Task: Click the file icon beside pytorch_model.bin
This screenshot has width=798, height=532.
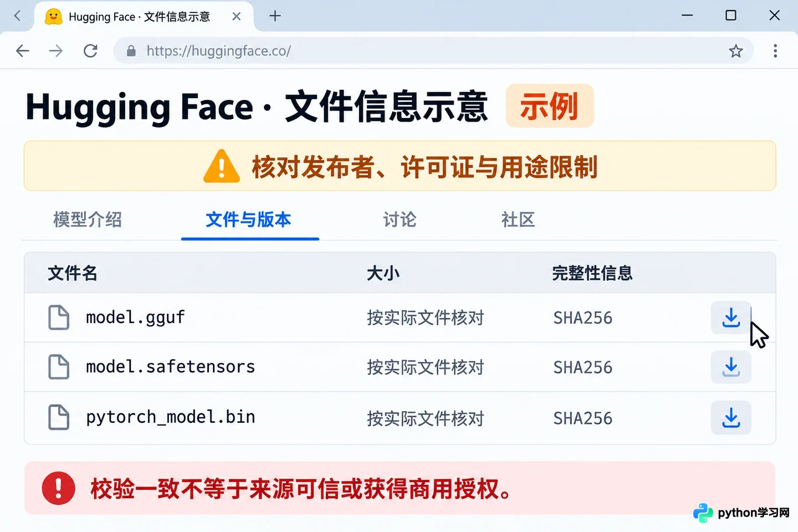Action: pyautogui.click(x=59, y=417)
